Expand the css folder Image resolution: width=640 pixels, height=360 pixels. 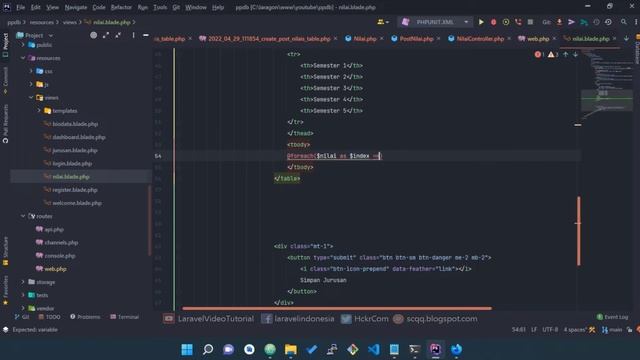31,71
